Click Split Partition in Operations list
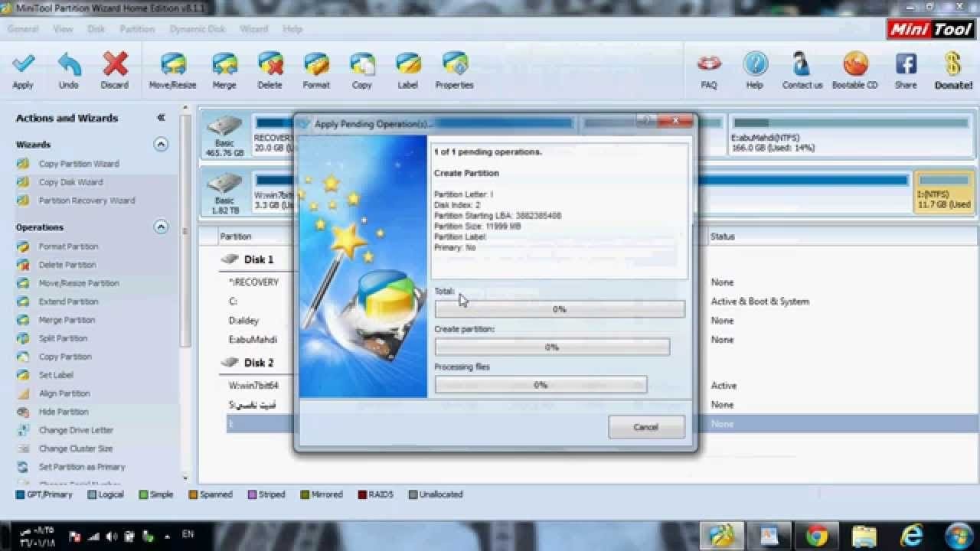This screenshot has height=551, width=980. pyautogui.click(x=63, y=338)
